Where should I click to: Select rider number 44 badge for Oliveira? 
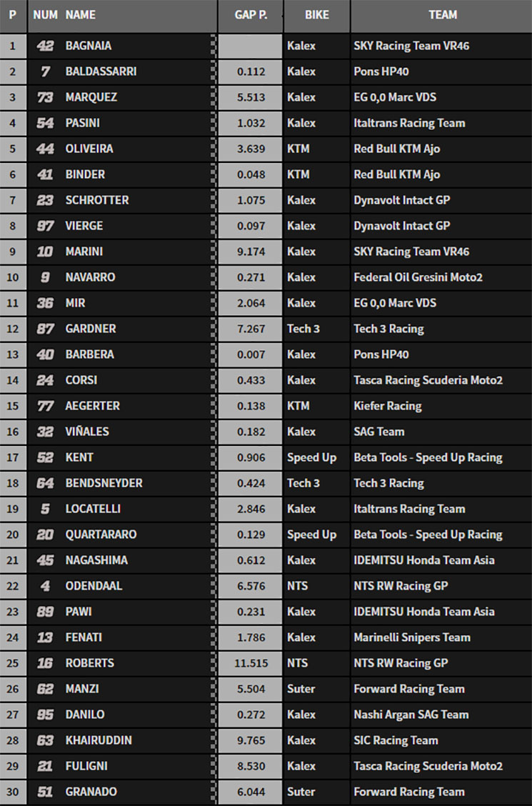45,149
